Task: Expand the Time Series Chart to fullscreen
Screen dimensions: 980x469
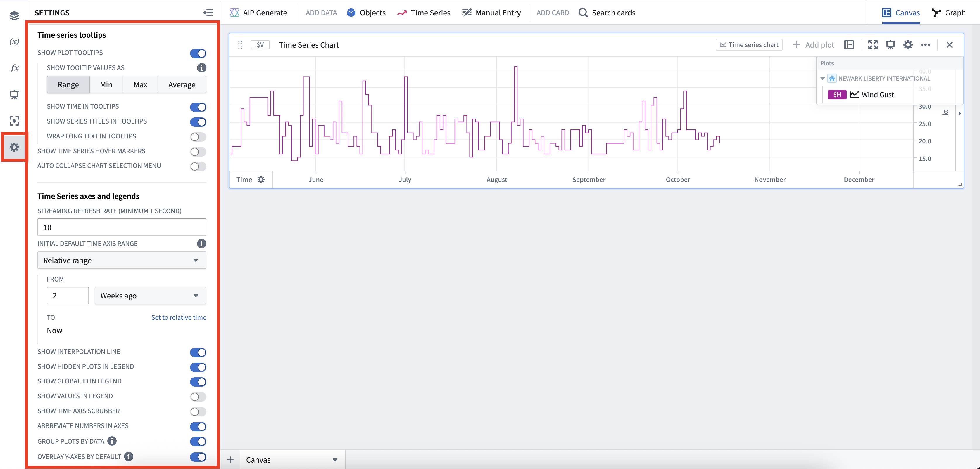Action: coord(873,45)
